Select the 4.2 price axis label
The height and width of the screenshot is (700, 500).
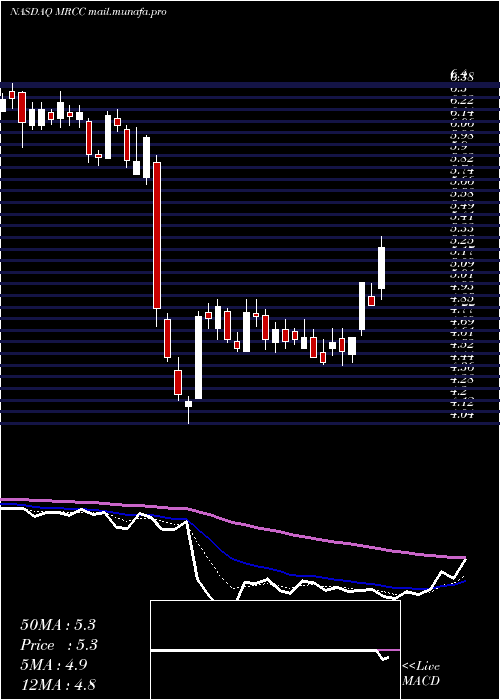[x=458, y=392]
